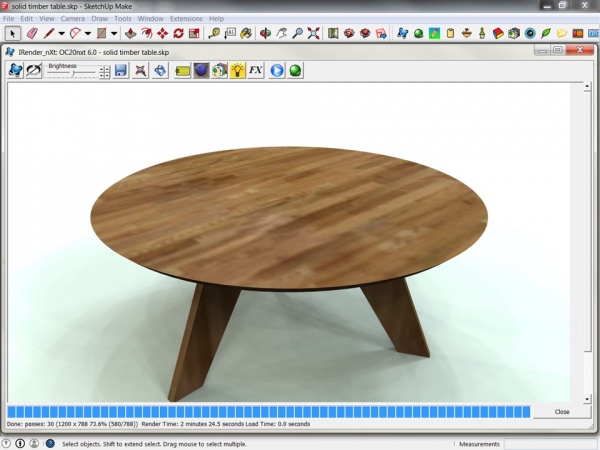
Task: Click the Brightness stepper arrows
Action: pos(105,73)
